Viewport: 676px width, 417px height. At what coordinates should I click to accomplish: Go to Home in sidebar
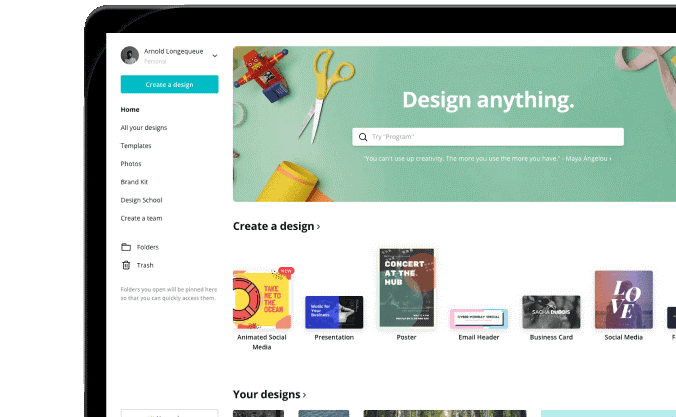130,110
